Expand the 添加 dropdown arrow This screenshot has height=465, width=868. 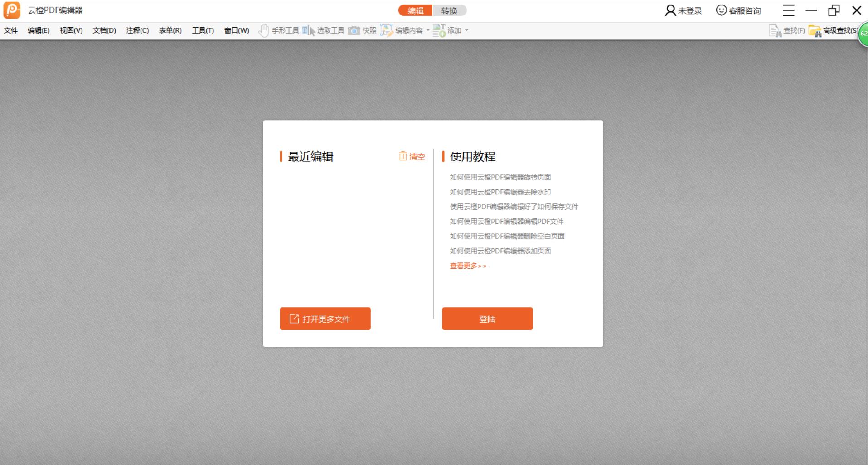pos(466,30)
